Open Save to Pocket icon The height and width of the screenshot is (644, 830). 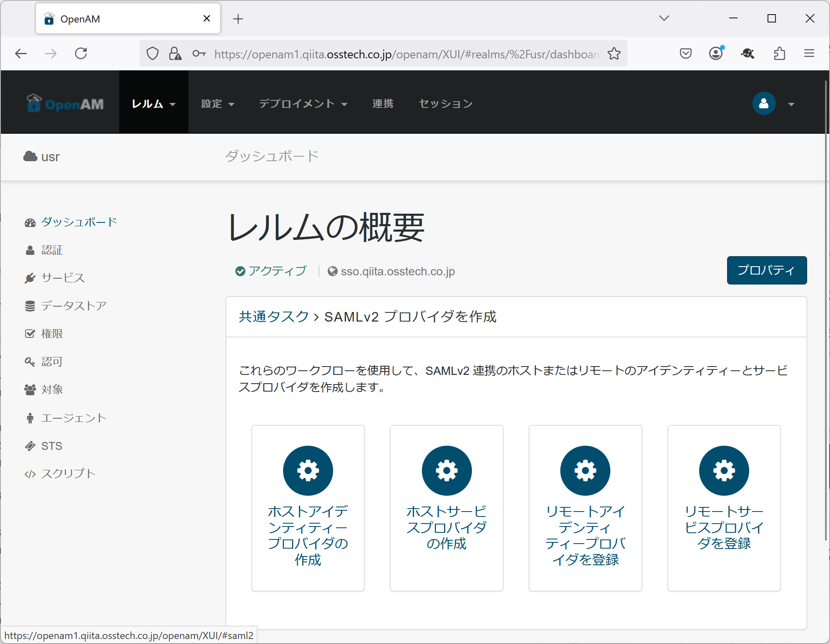(685, 53)
